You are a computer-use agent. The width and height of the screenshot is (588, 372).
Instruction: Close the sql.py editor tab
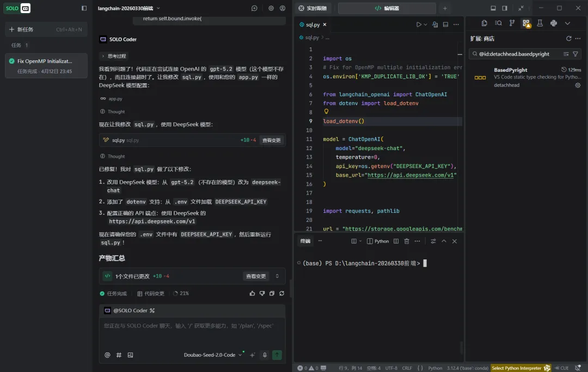point(324,24)
